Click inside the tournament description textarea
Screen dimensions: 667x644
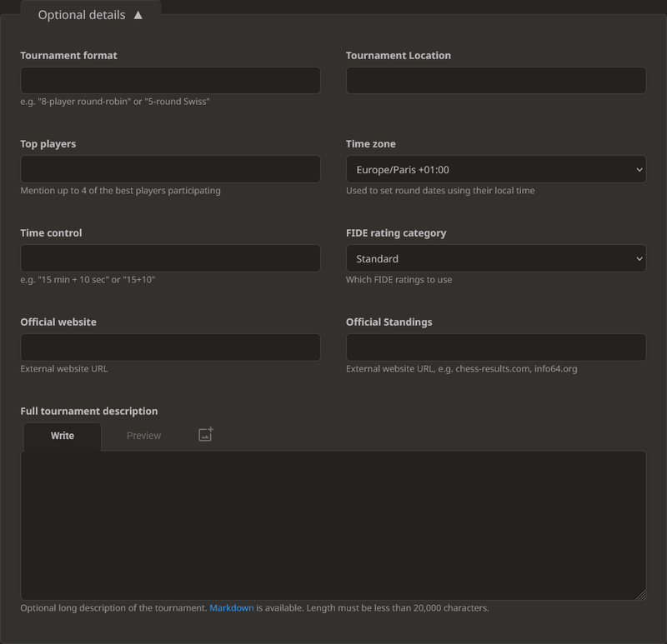pyautogui.click(x=333, y=525)
